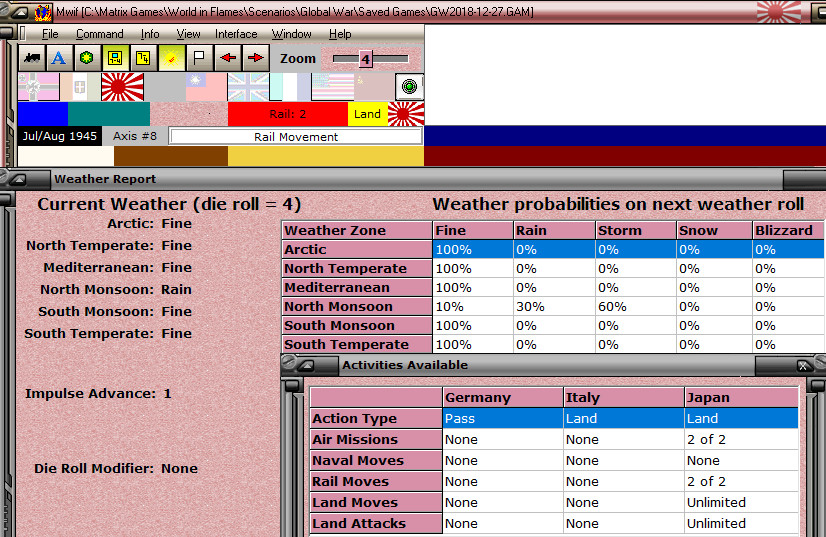Click the teal color bar

[x=109, y=114]
